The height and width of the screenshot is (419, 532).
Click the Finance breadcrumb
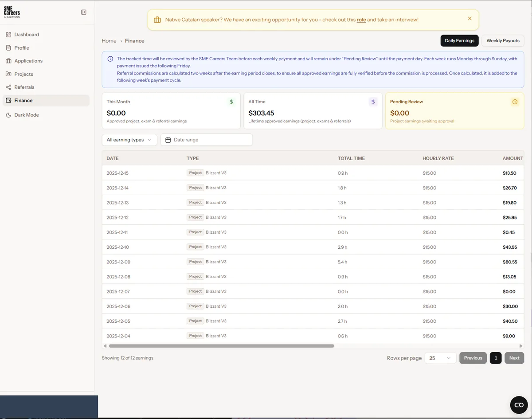click(x=135, y=41)
